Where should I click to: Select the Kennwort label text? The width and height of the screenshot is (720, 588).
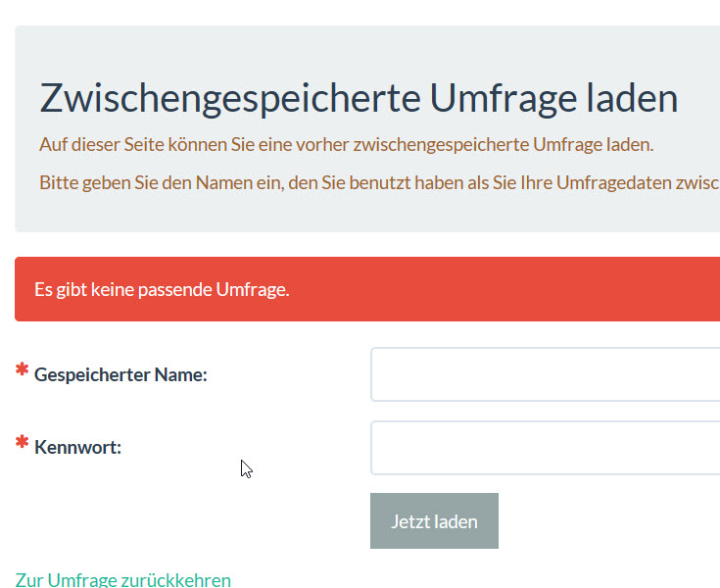(x=77, y=448)
